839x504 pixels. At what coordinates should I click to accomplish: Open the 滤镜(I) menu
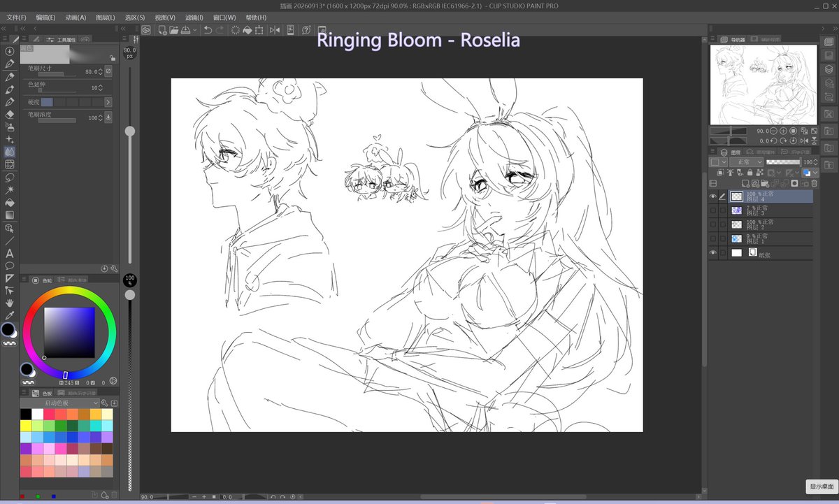click(194, 17)
